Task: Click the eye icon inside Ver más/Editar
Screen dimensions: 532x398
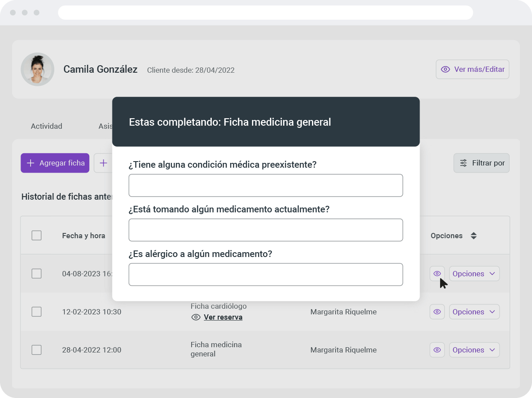Action: tap(445, 69)
